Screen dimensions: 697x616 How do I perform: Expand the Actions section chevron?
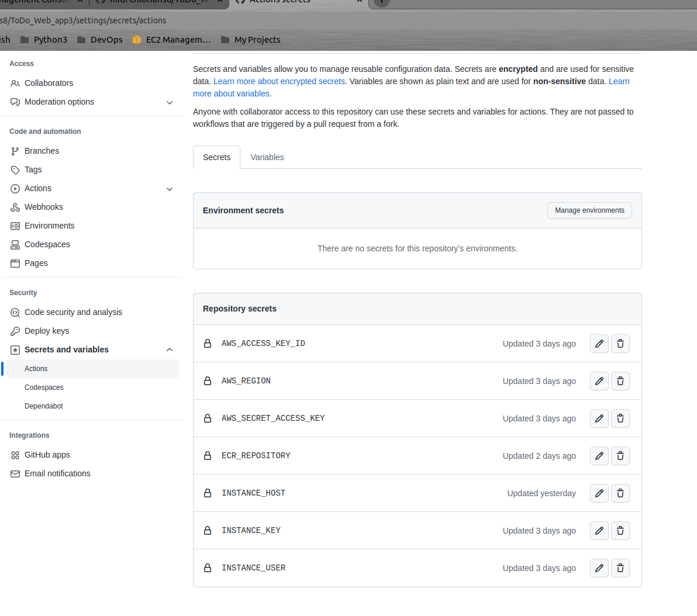[170, 189]
